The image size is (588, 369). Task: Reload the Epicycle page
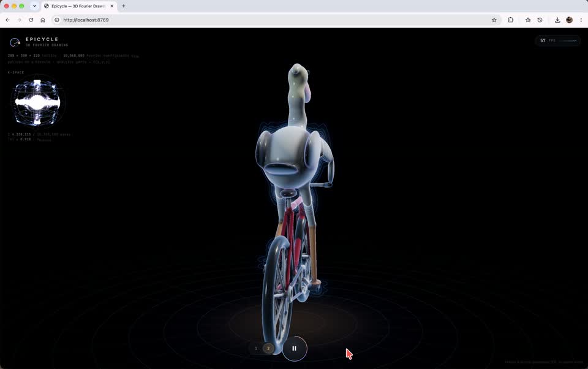click(31, 20)
